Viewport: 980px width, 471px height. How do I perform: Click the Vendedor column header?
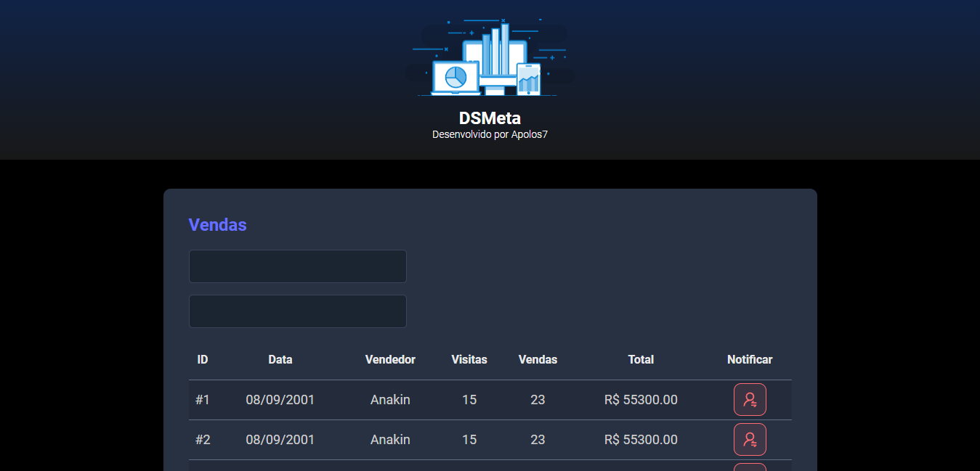[x=390, y=359]
